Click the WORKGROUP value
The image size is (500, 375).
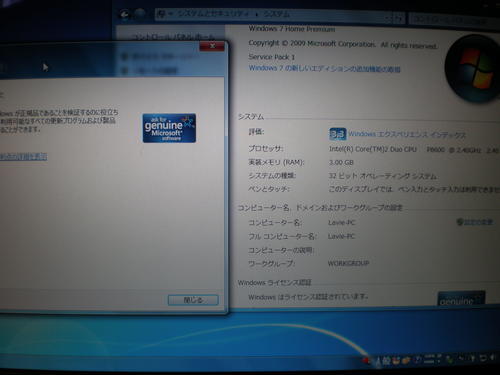[348, 263]
